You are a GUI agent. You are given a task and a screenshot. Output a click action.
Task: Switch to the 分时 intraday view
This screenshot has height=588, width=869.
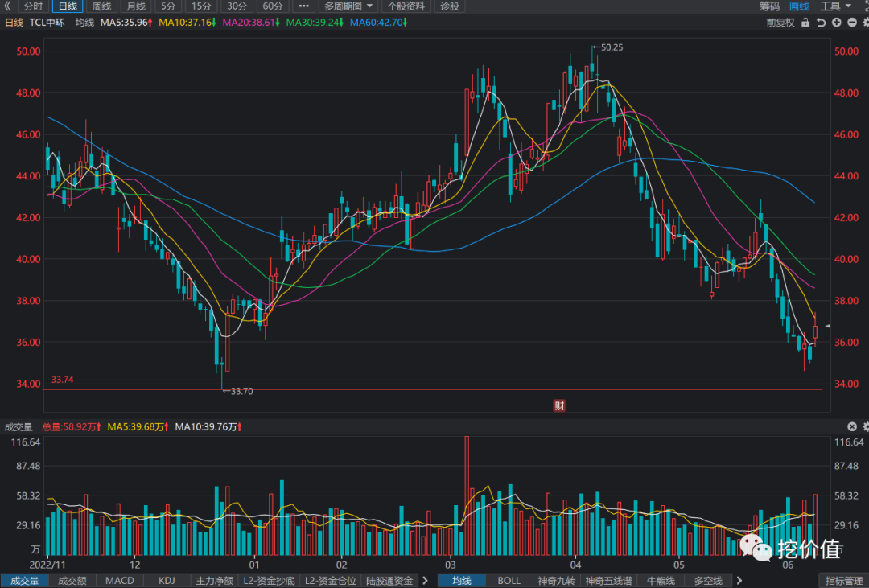33,6
